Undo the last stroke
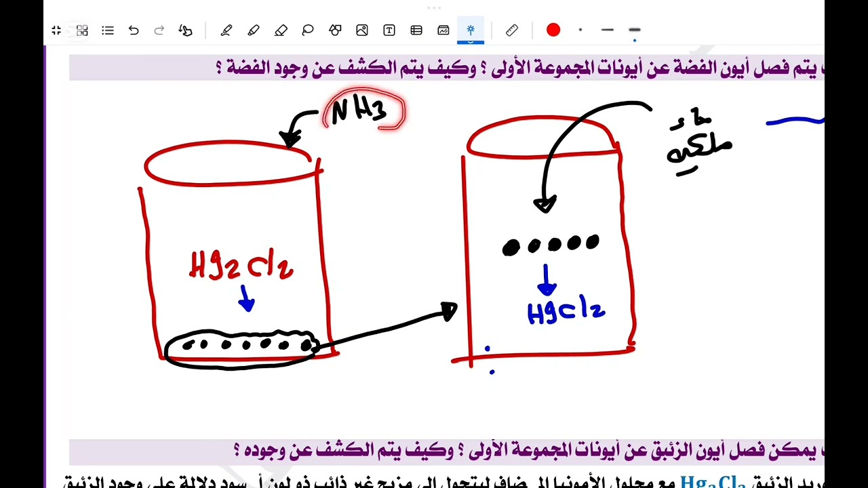 (x=134, y=30)
